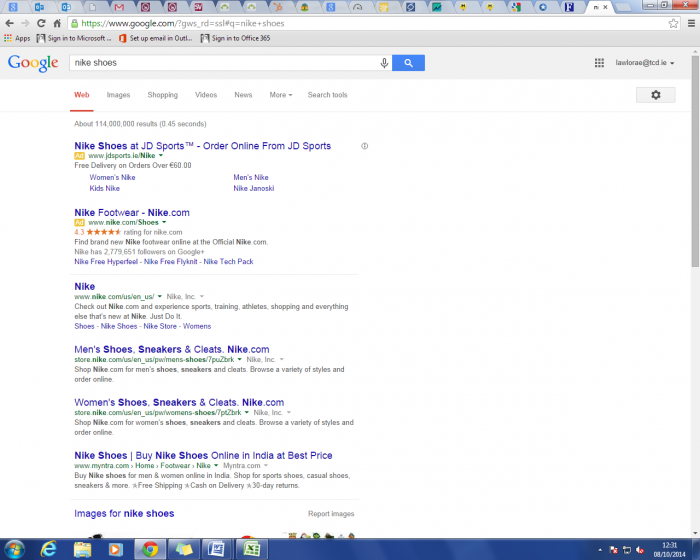
Task: Click in the nike shoes search box
Action: (225, 63)
